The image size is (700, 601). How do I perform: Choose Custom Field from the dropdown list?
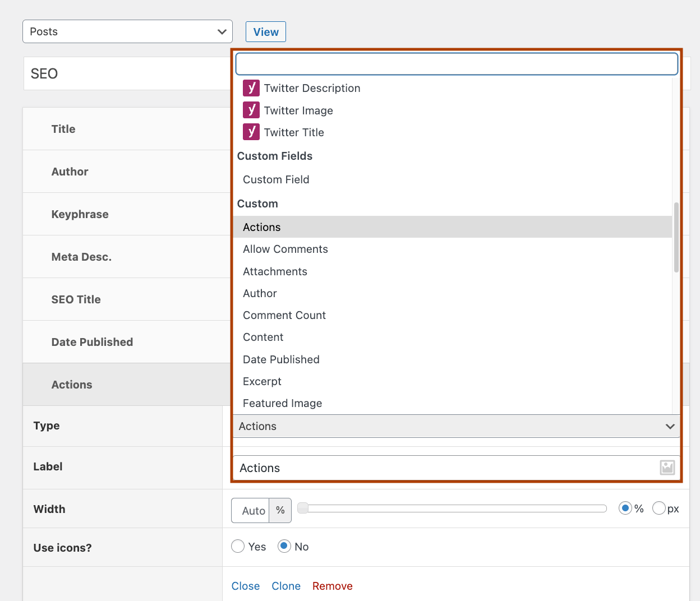point(276,179)
